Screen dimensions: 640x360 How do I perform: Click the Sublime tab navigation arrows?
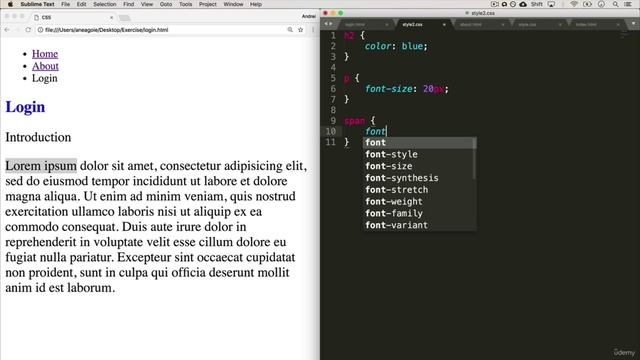coord(328,24)
